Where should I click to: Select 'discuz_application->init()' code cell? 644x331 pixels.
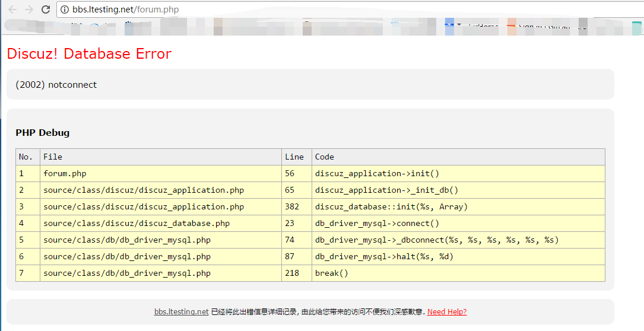tap(458, 174)
